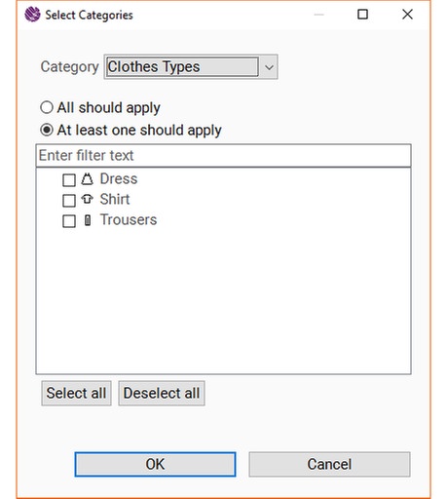This screenshot has height=499, width=448.
Task: Click the Select all button
Action: click(x=76, y=393)
